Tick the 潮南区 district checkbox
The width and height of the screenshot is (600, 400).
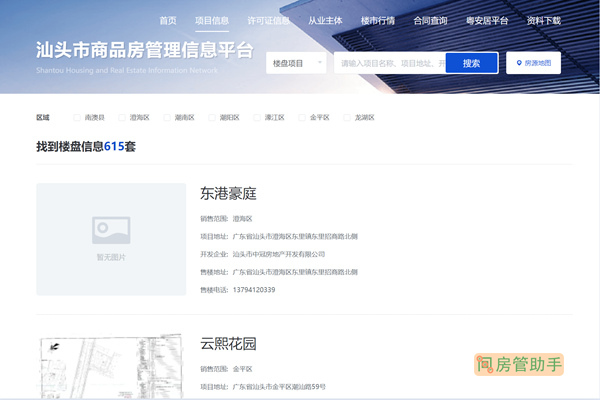coord(167,118)
